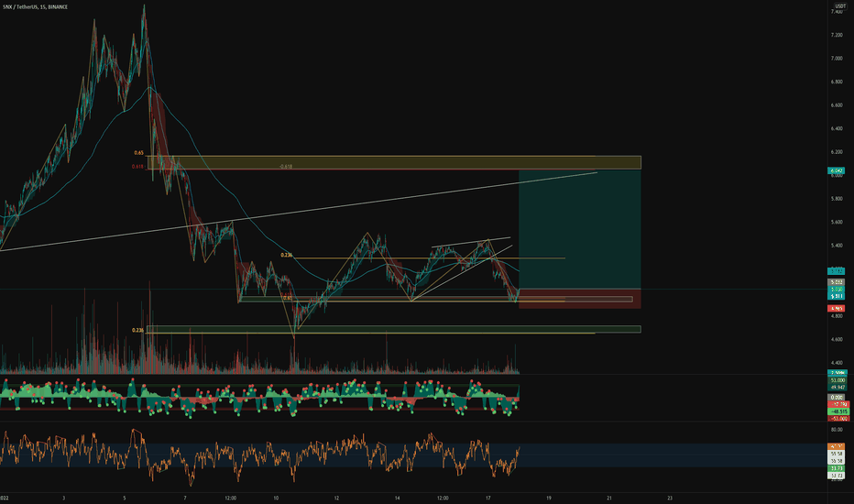Click the 5.600 price axis label
The width and height of the screenshot is (854, 504).
[x=837, y=223]
